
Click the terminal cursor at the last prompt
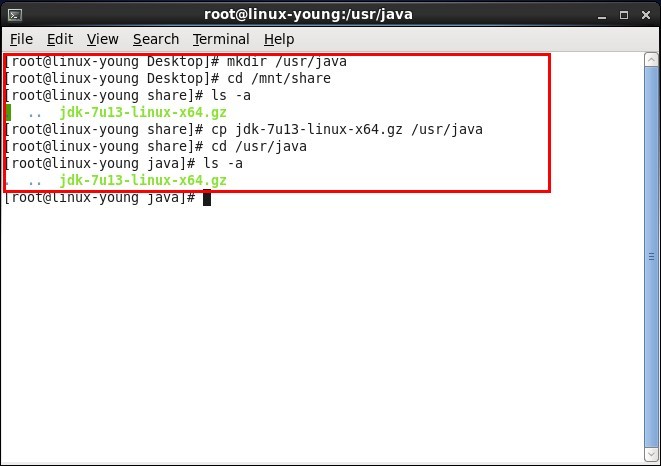[x=207, y=198]
